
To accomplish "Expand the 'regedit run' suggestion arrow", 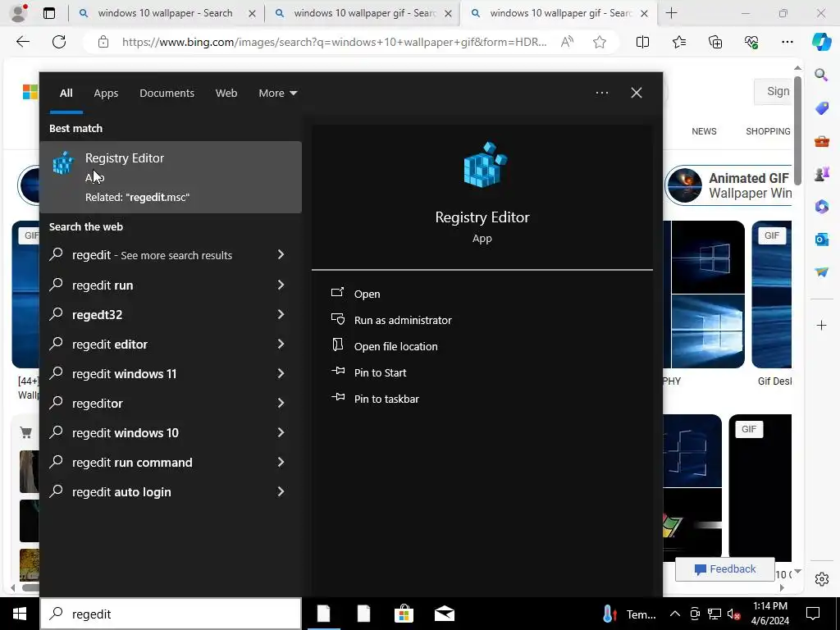I will 281,285.
